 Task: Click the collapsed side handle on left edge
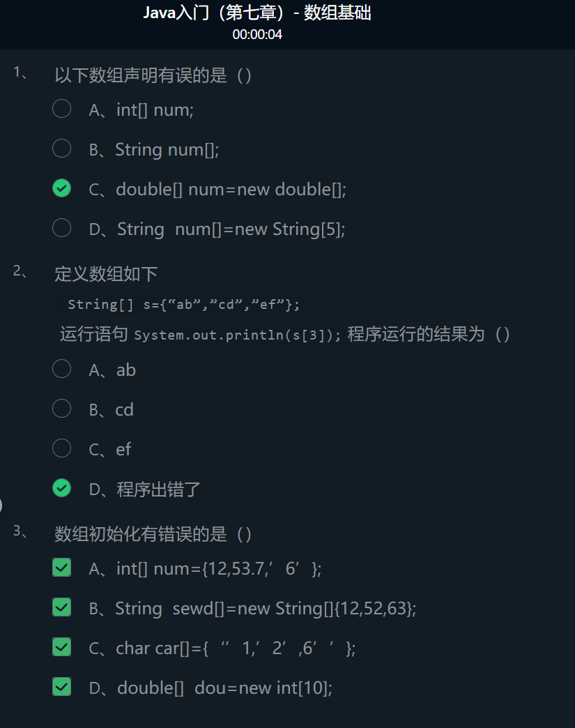pyautogui.click(x=2, y=505)
